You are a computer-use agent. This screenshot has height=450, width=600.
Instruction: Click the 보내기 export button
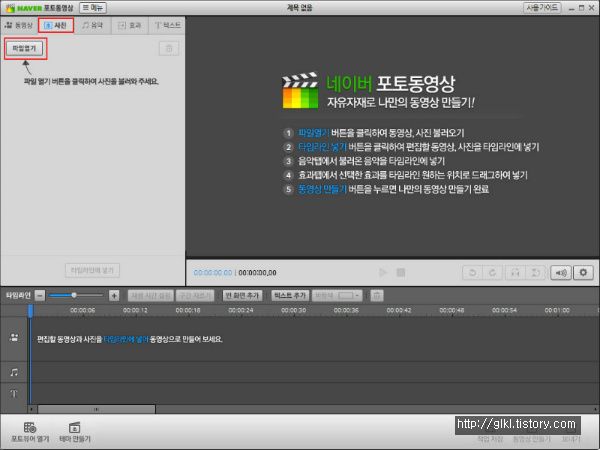[x=571, y=439]
